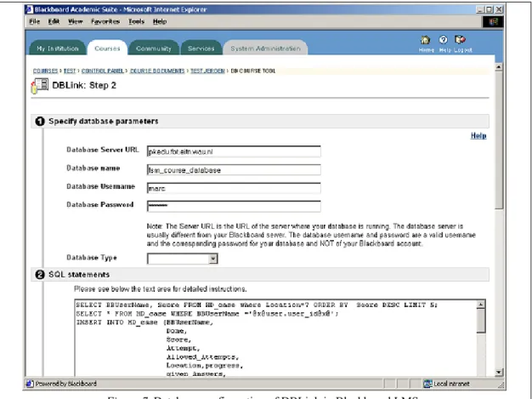Switch to the Community tab

coord(154,48)
